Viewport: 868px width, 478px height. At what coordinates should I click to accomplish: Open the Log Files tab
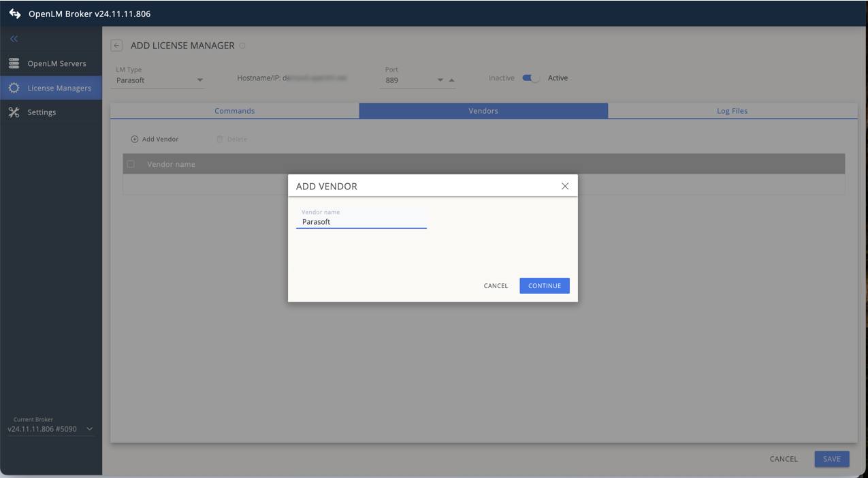pos(732,110)
